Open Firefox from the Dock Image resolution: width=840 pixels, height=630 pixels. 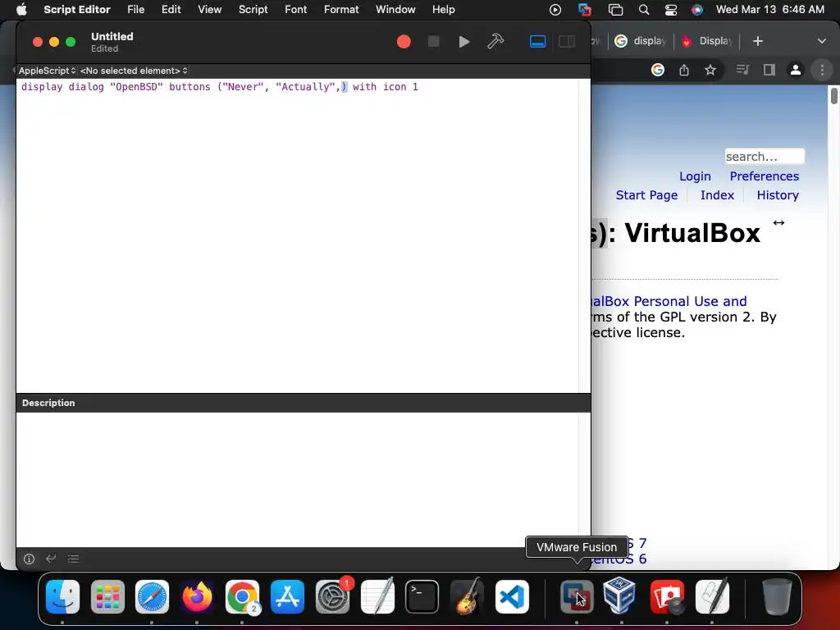197,596
